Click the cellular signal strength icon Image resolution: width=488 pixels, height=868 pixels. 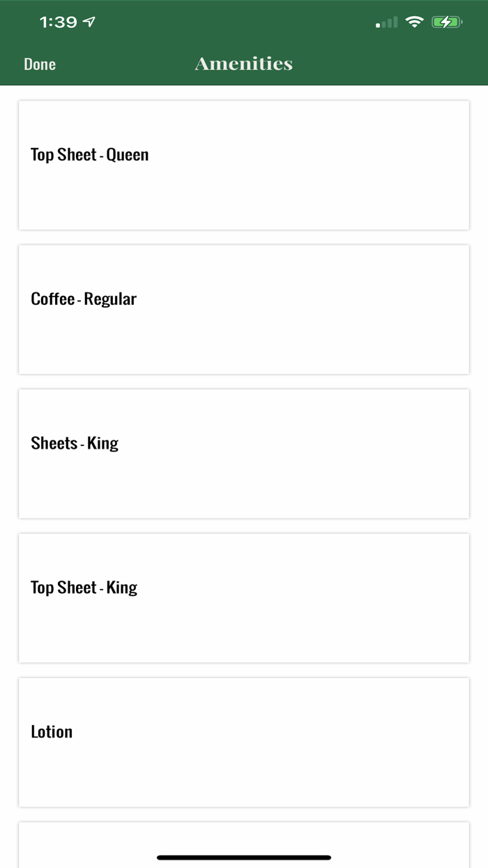coord(386,22)
